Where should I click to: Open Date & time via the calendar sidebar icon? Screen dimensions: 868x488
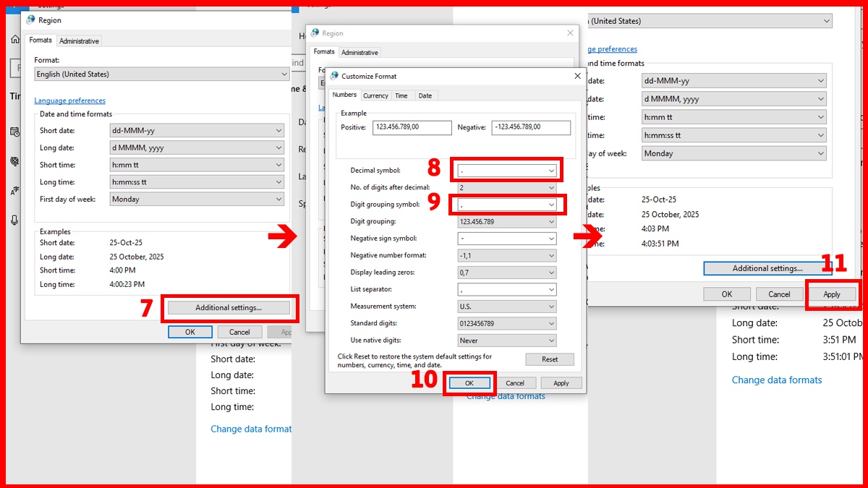point(14,132)
